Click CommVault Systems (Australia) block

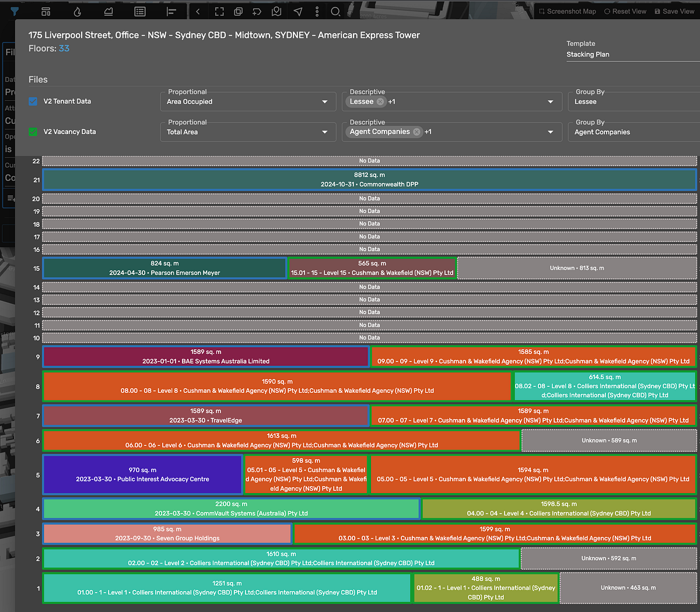tap(231, 509)
